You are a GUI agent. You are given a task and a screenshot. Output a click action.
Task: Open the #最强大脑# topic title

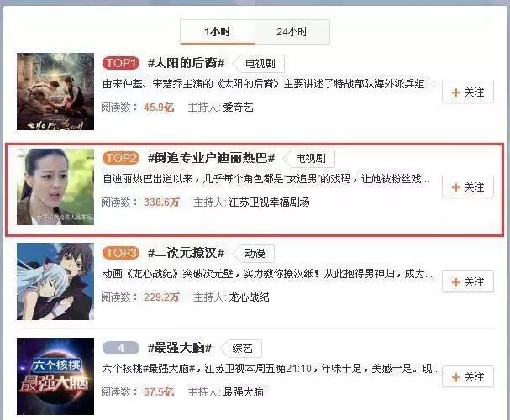180,348
